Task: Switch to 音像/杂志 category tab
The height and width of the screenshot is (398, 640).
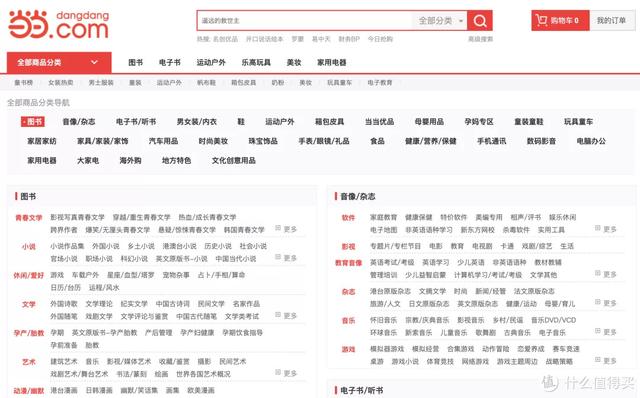Action: (x=79, y=122)
